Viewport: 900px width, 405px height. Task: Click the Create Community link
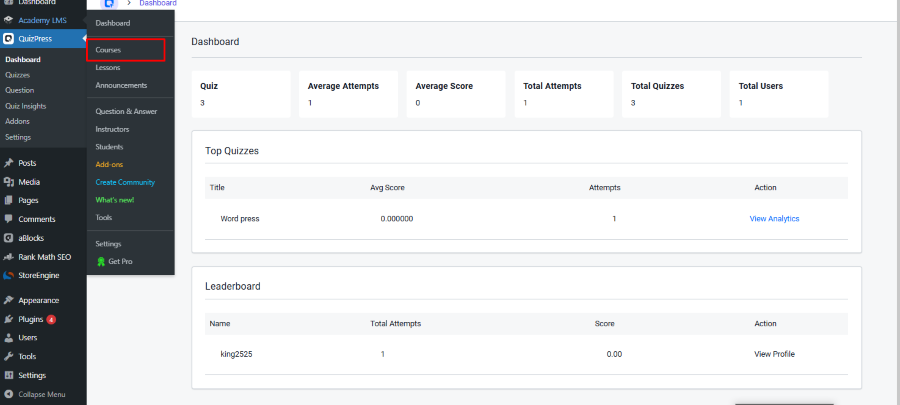tap(125, 182)
